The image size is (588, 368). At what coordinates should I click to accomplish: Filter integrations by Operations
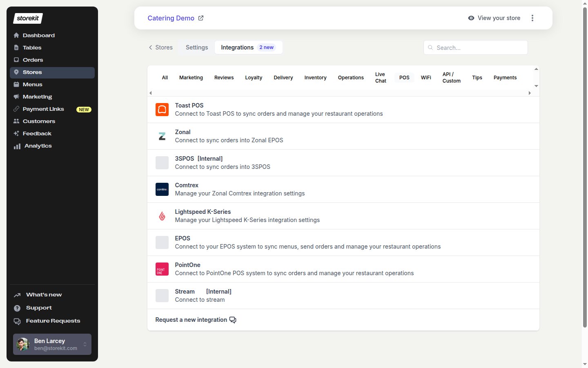pos(351,78)
